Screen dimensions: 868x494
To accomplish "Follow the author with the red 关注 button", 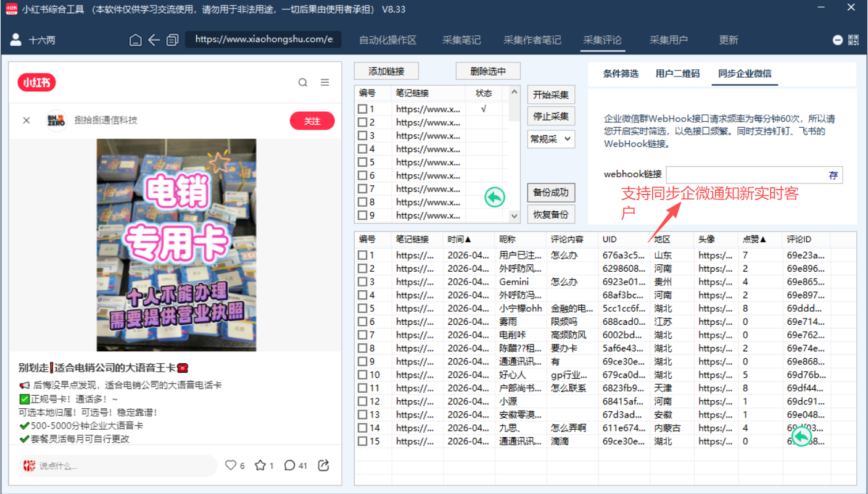I will point(312,121).
